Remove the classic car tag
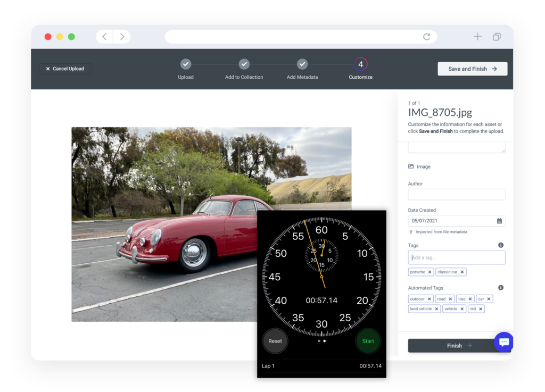The image size is (545, 392). pos(462,272)
